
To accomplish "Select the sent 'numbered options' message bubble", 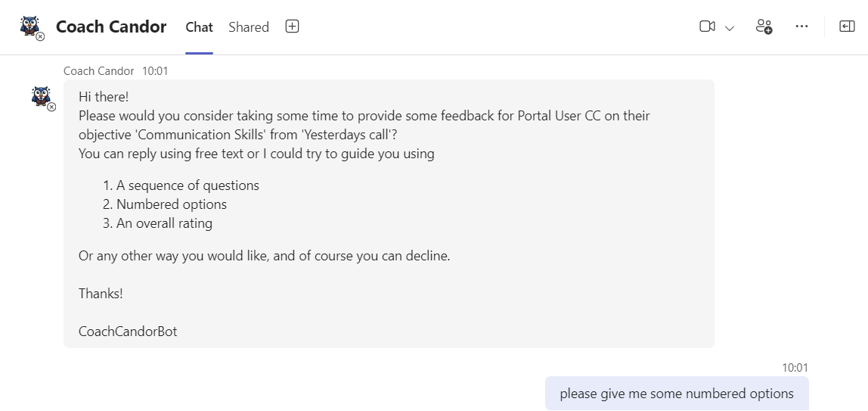I will tap(677, 394).
